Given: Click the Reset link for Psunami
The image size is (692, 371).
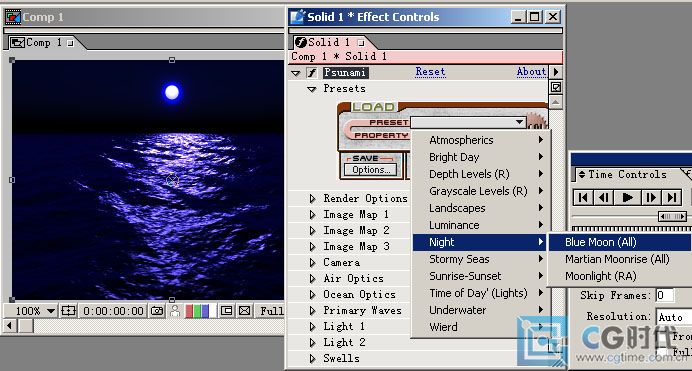Looking at the screenshot, I should [x=430, y=72].
